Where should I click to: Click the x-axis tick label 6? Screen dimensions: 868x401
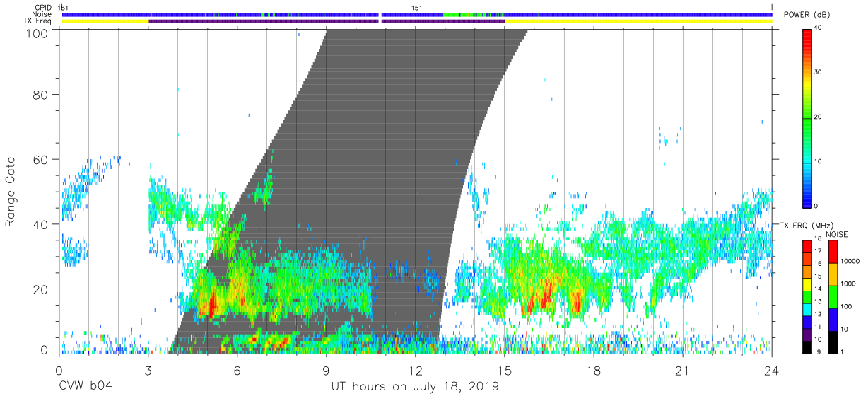[237, 371]
